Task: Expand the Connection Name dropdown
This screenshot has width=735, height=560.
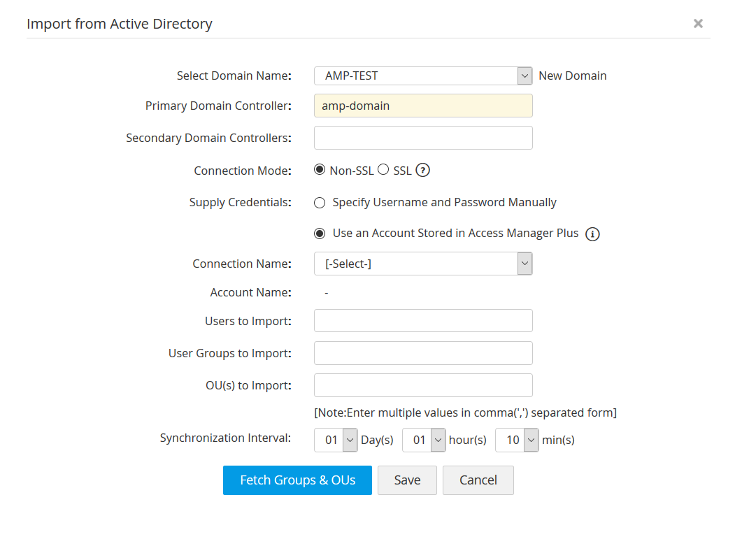Action: coord(423,264)
